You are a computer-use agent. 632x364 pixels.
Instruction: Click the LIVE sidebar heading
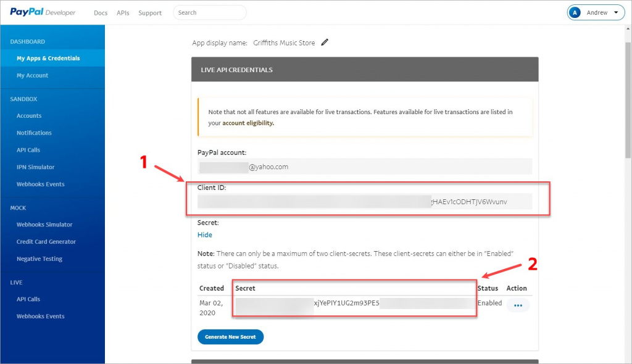point(16,282)
